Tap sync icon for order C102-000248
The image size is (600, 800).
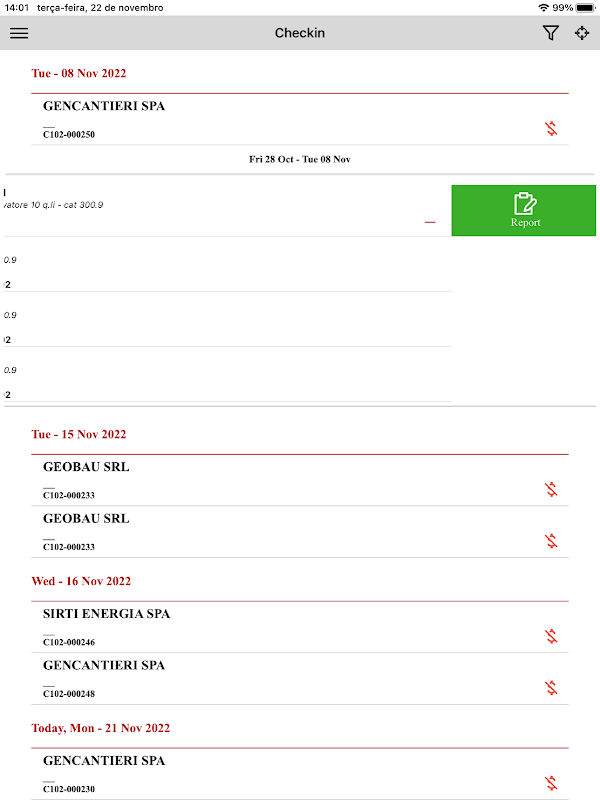tap(551, 688)
